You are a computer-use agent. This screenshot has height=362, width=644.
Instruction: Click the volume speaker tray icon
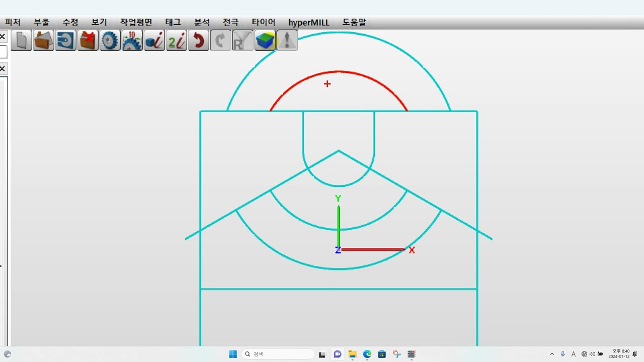click(592, 354)
